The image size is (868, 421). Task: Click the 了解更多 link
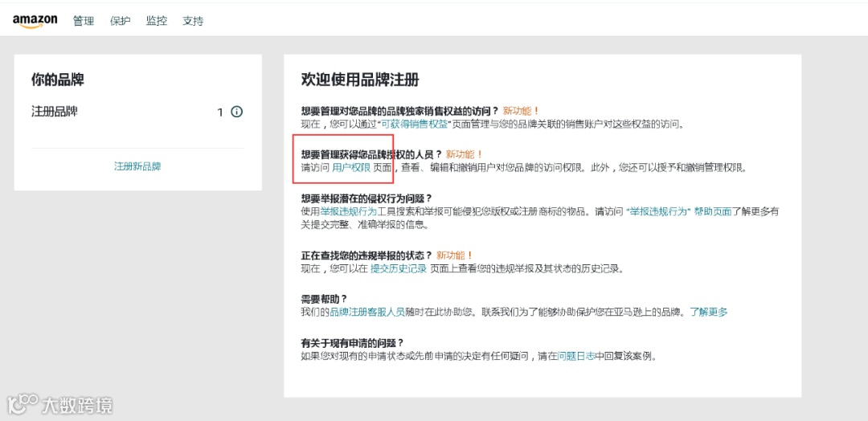(x=709, y=313)
